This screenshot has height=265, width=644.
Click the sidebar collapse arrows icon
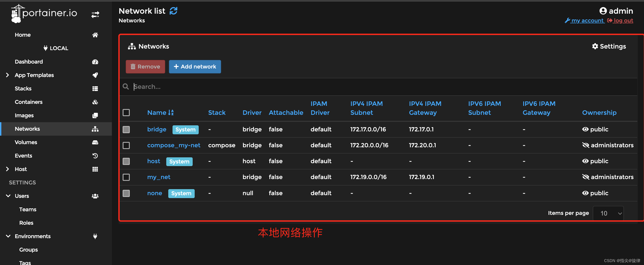pos(95,15)
